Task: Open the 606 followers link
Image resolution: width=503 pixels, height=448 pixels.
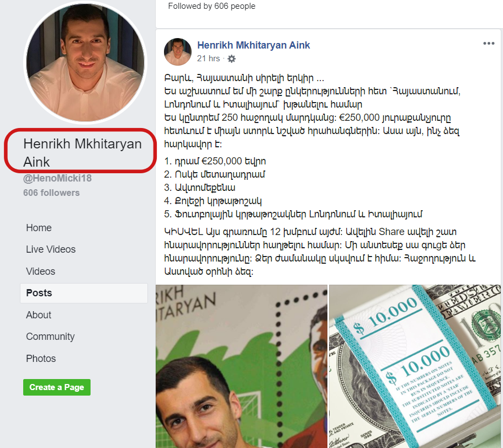Action: pos(51,193)
